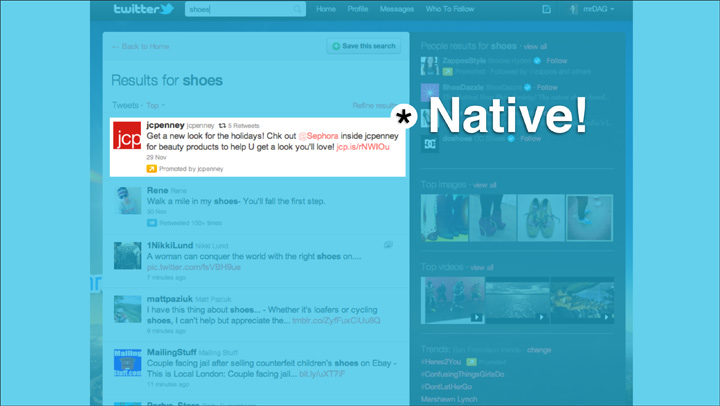Screen dimensions: 720x406
Task: Click the ShoeDazzle profile avatar
Action: pos(430,92)
